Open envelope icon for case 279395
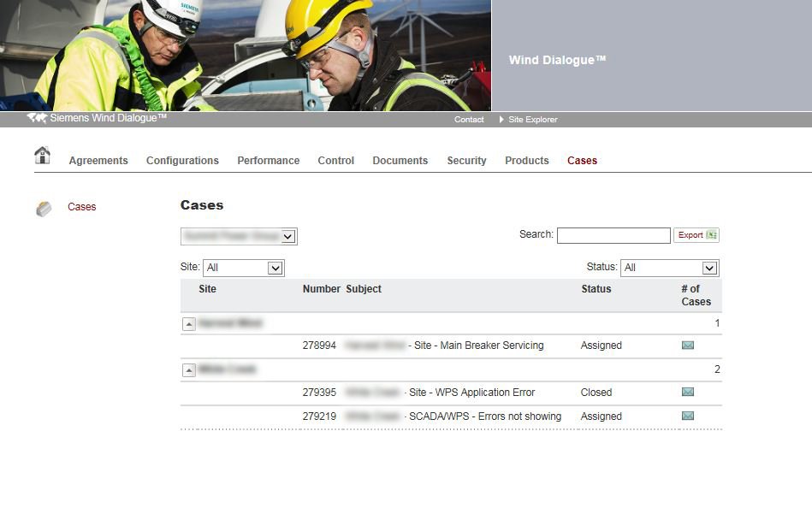Image resolution: width=812 pixels, height=508 pixels. tap(688, 392)
